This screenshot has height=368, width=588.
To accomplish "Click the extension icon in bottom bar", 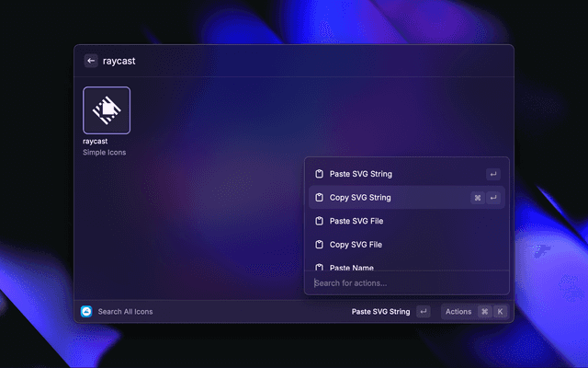I will click(x=86, y=312).
